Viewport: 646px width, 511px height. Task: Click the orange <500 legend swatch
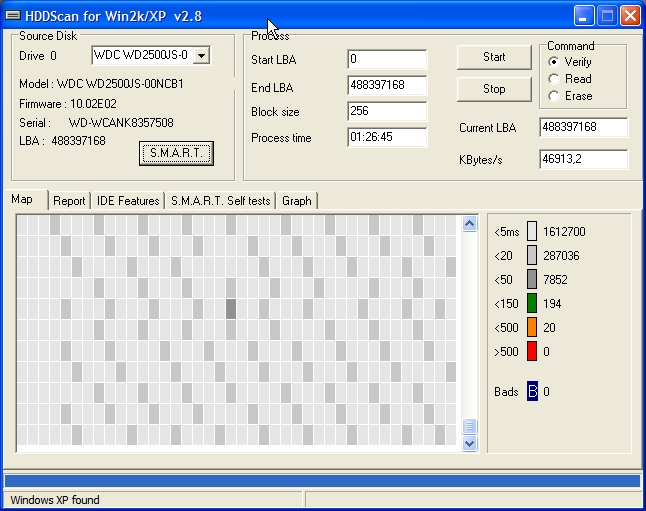(x=532, y=327)
